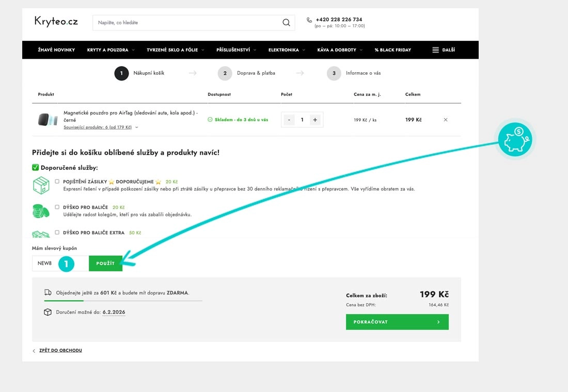Click the Použít coupon button

tap(105, 263)
